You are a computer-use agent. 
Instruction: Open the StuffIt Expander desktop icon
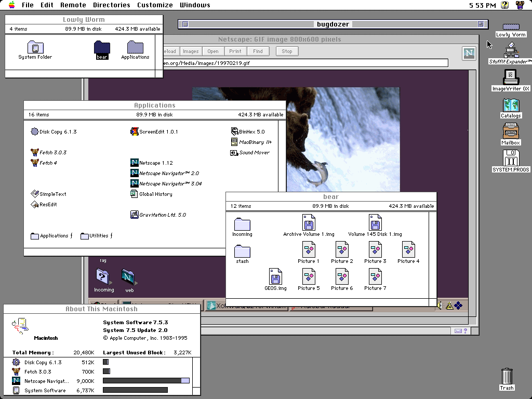pyautogui.click(x=511, y=51)
